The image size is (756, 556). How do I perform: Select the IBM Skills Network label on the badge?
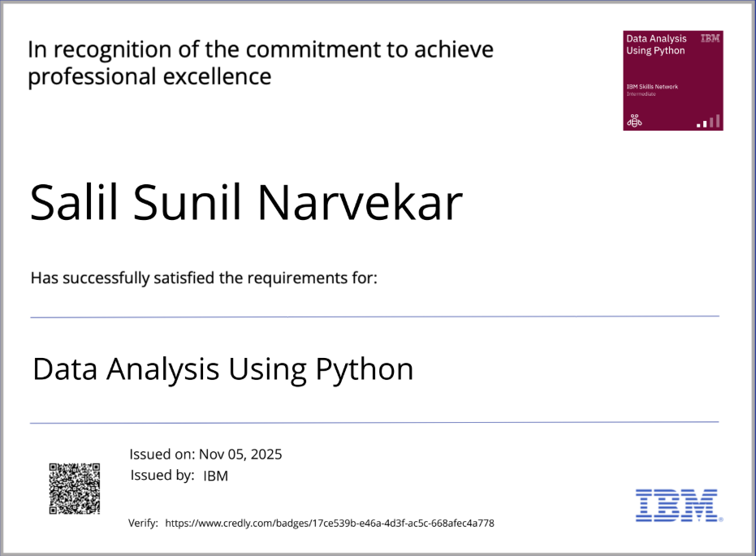click(x=652, y=87)
